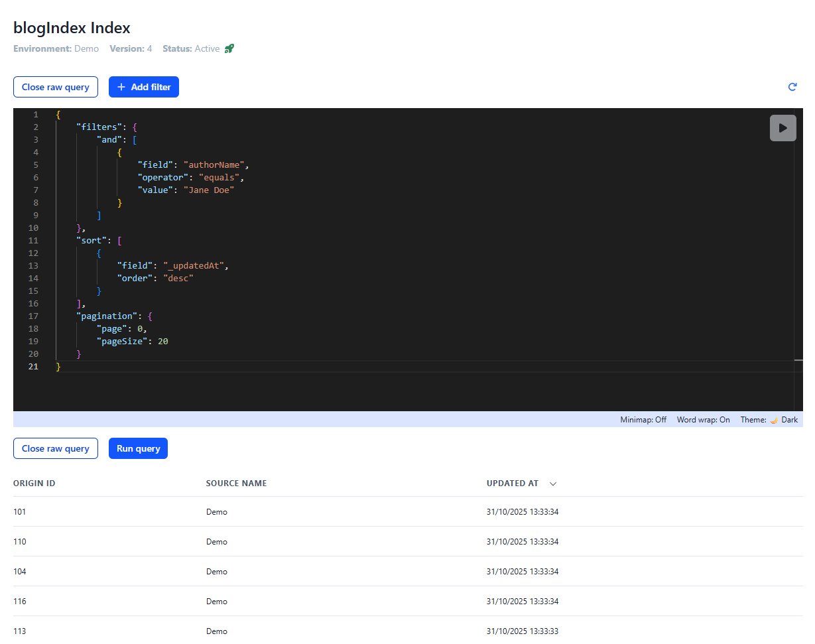The image size is (815, 644).
Task: Run the query using the editor play icon
Action: click(x=783, y=127)
